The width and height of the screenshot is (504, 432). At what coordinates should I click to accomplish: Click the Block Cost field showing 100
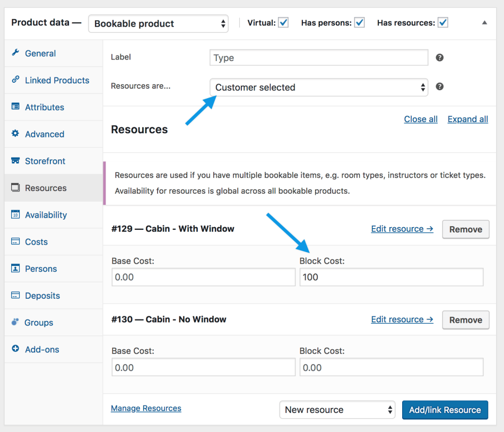coord(391,277)
